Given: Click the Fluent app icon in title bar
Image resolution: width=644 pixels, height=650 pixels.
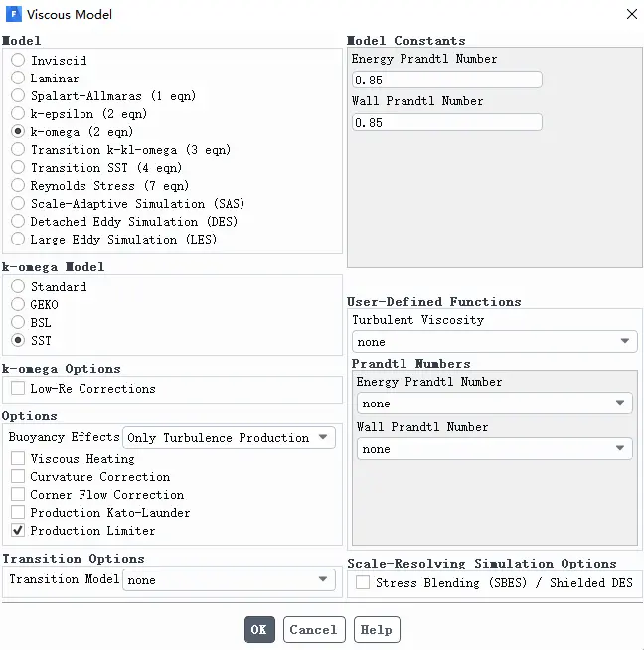Looking at the screenshot, I should pyautogui.click(x=13, y=14).
